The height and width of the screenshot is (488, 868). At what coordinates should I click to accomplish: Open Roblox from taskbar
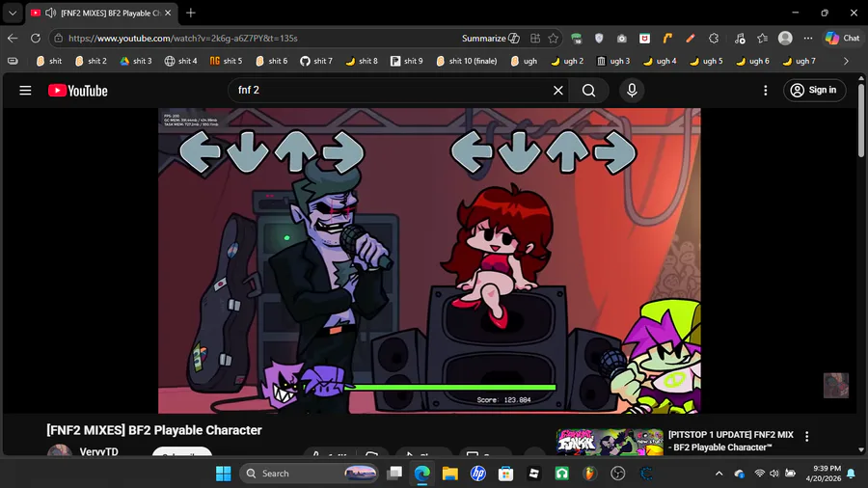coord(533,474)
